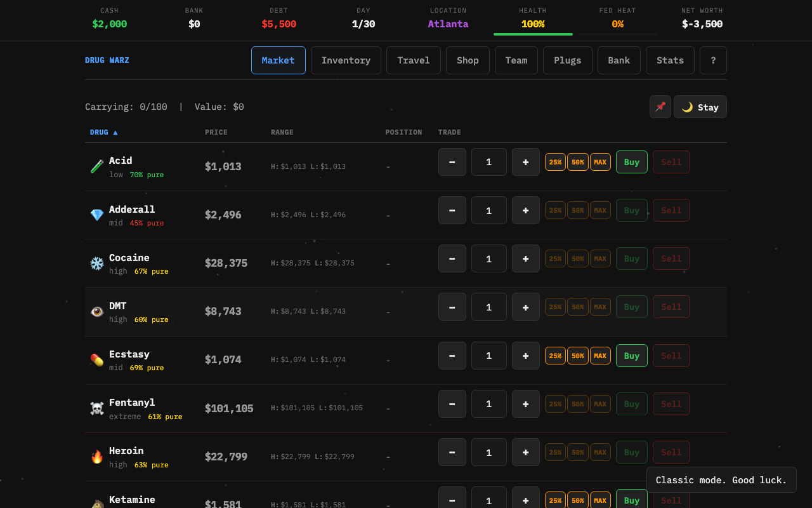Open the ? help panel
Screen dimensions: 812x508
(x=713, y=60)
